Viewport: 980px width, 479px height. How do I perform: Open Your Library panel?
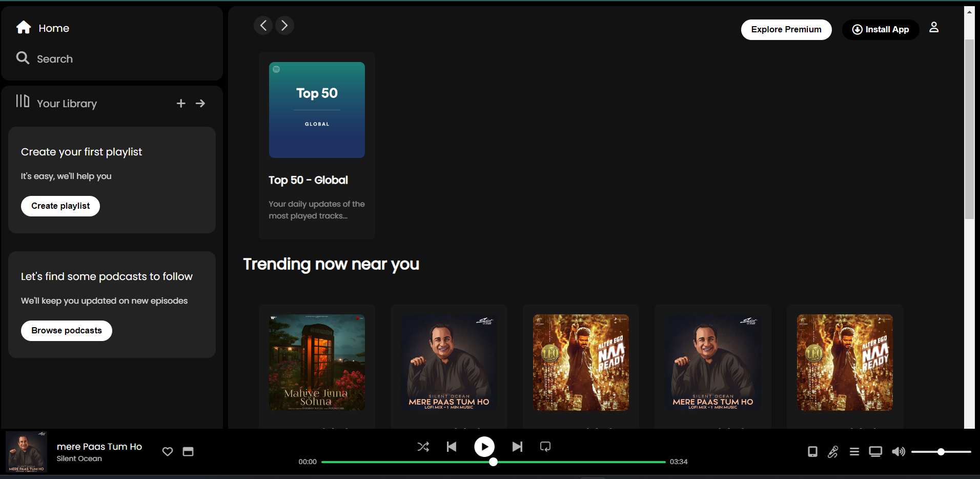(x=56, y=103)
